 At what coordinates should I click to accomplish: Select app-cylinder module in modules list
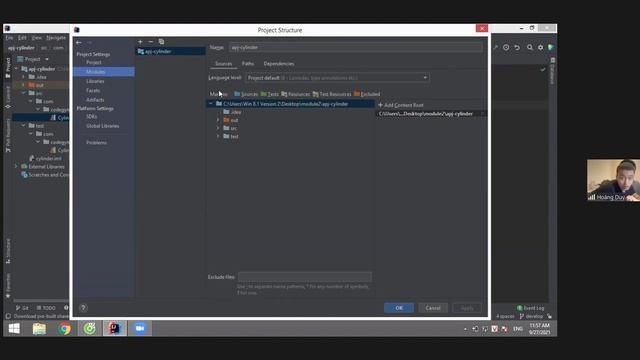click(x=170, y=51)
